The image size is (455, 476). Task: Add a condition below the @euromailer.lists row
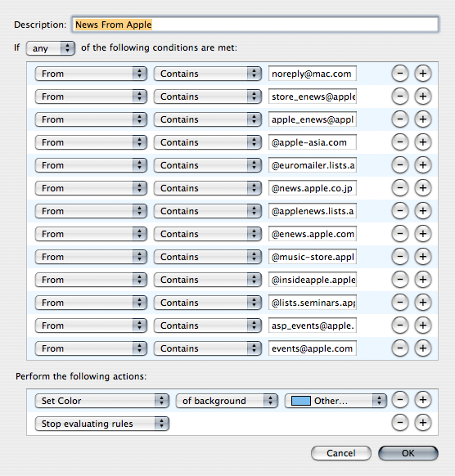click(423, 165)
